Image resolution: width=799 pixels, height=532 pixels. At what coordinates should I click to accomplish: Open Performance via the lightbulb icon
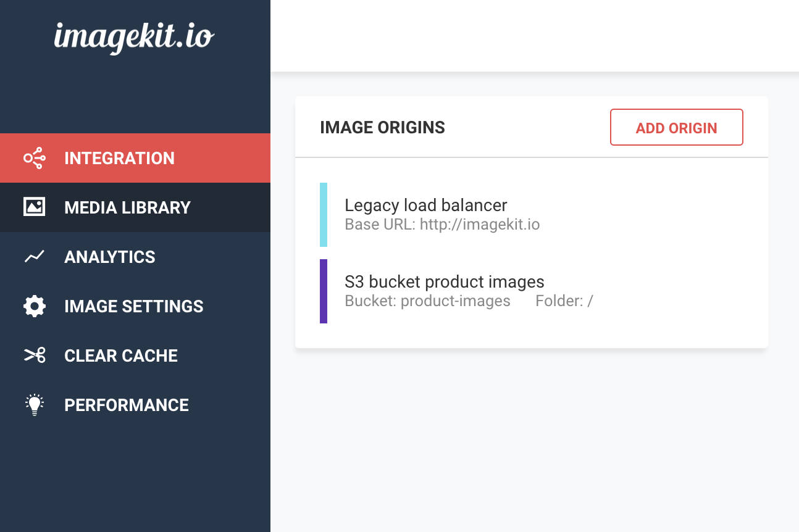tap(34, 405)
